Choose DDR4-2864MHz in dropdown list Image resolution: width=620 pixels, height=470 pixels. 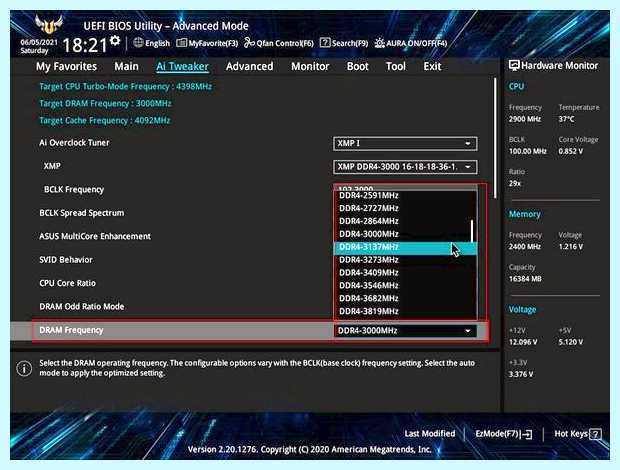(402, 221)
